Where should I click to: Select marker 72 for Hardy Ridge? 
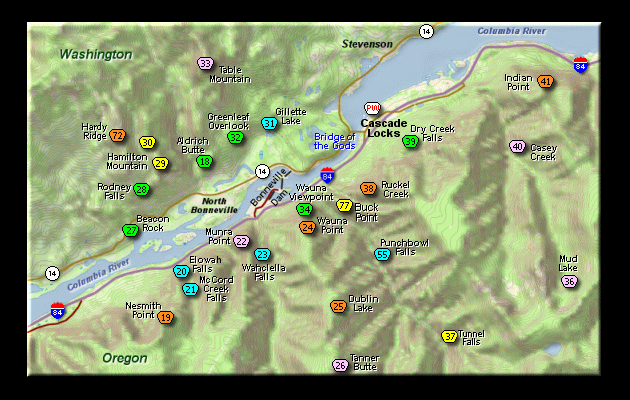(x=118, y=135)
